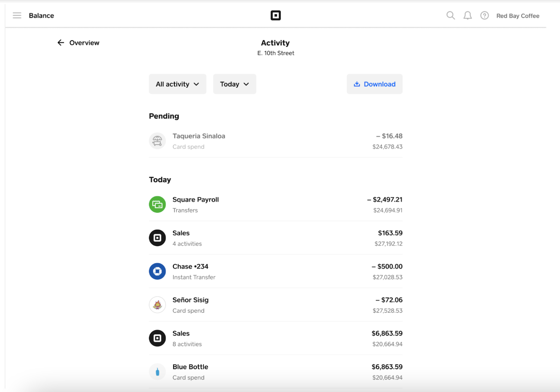Screen dimensions: 560x392
Task: Open the Red Bay Coffee account menu
Action: click(x=518, y=16)
